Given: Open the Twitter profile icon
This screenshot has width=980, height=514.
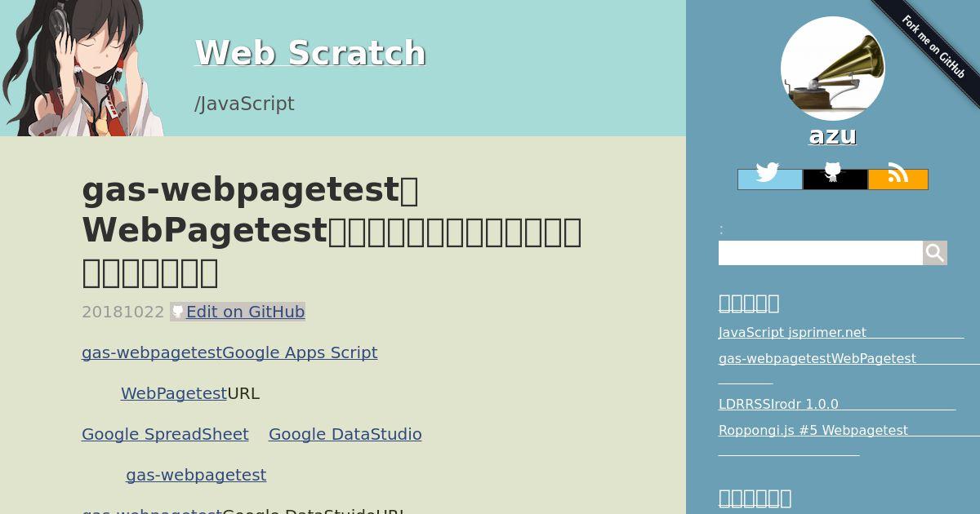Looking at the screenshot, I should tap(769, 179).
